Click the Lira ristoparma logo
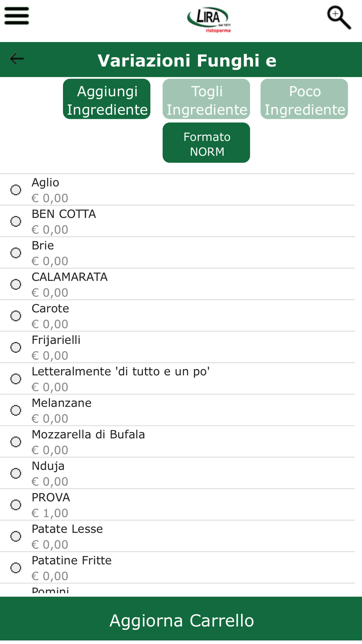Viewport: 362px width, 644px height. 209,20
